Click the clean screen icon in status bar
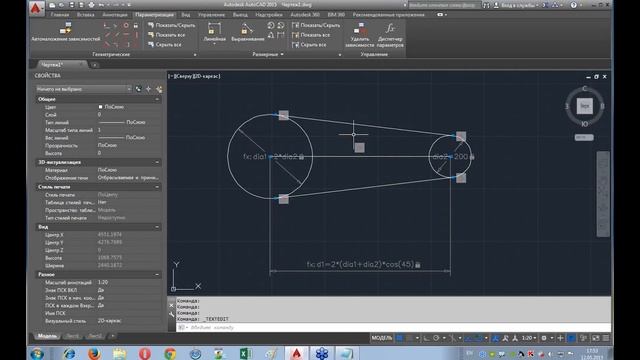Screen dimensions: 640x360 pos(596,338)
